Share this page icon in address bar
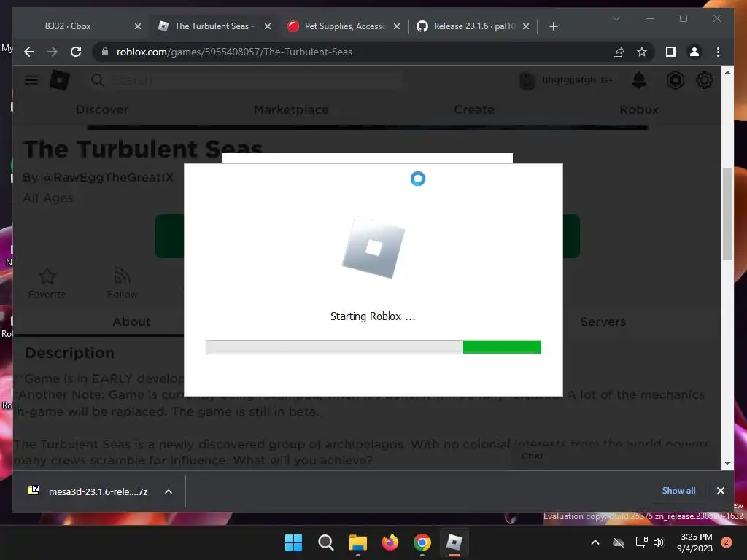The width and height of the screenshot is (747, 560). click(619, 52)
